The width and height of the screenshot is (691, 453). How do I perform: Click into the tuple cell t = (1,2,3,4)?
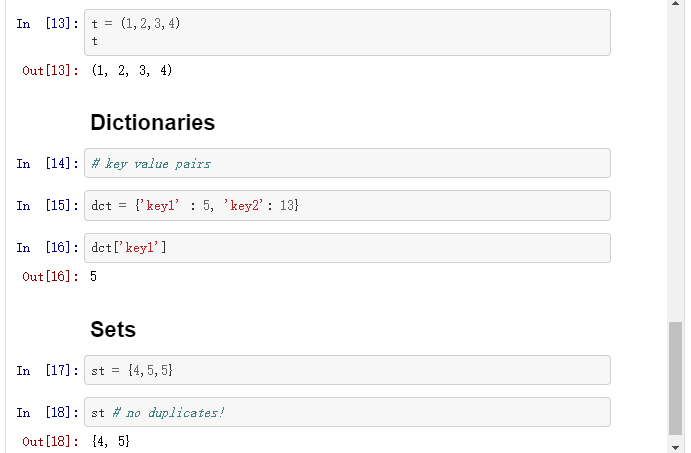pyautogui.click(x=349, y=32)
